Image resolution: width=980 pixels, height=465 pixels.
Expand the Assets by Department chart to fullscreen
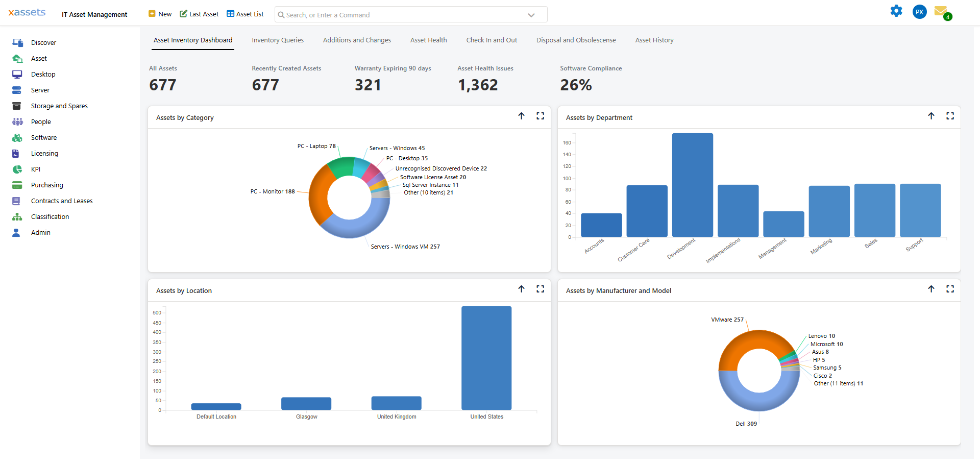coord(950,116)
